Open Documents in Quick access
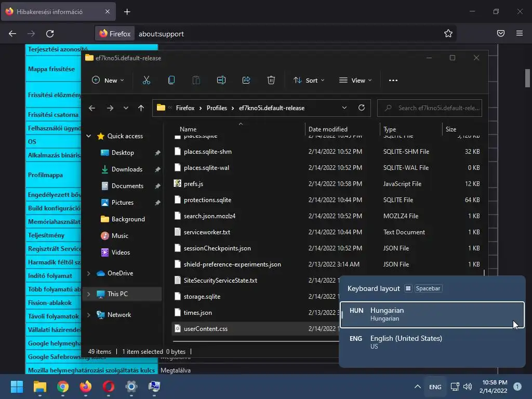 point(127,186)
